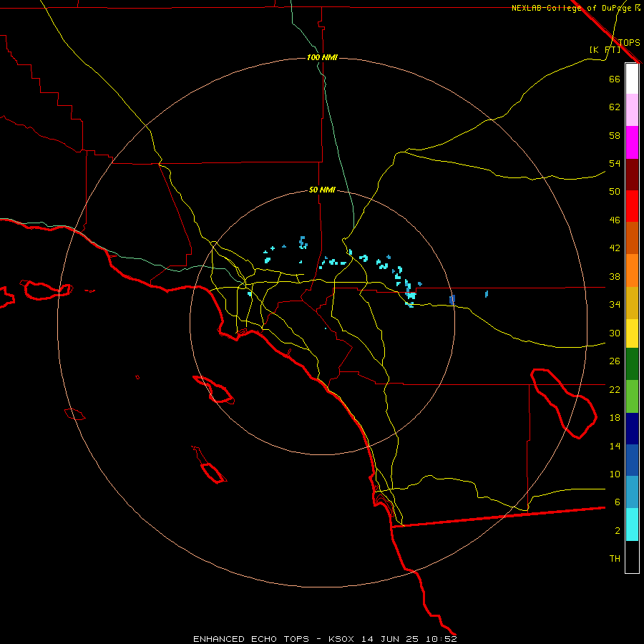The height and width of the screenshot is (644, 644).
Task: Click the 'KSOX' station identifier
Action: pyautogui.click(x=341, y=639)
